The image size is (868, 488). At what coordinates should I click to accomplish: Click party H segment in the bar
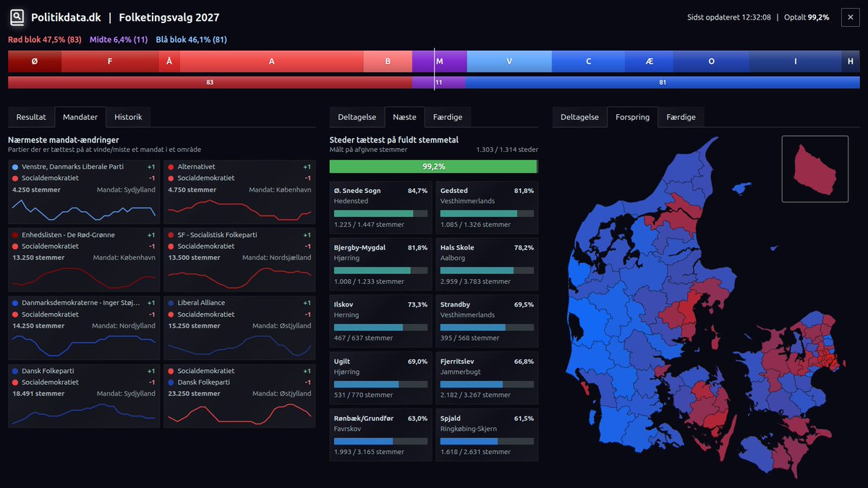[851, 61]
